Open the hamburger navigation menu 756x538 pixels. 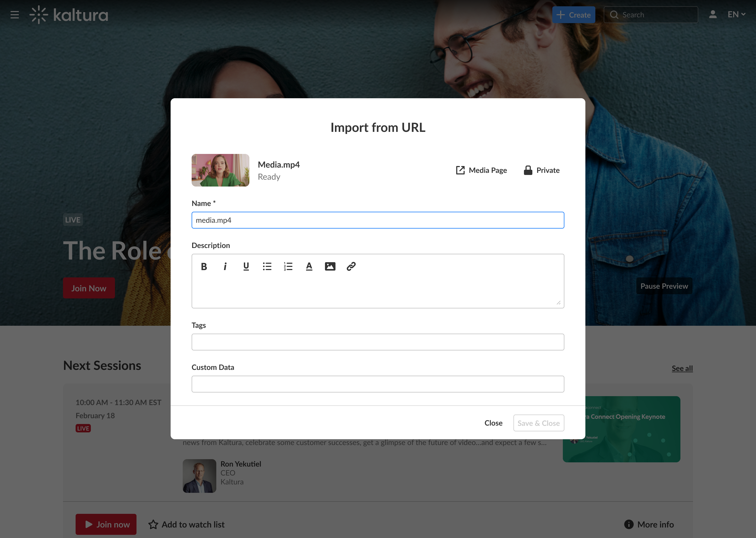tap(14, 15)
